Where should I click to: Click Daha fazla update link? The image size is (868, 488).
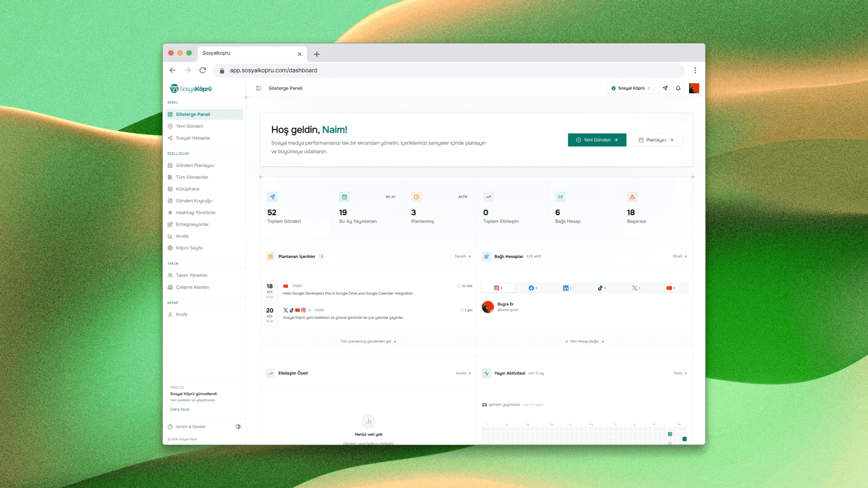tap(179, 409)
